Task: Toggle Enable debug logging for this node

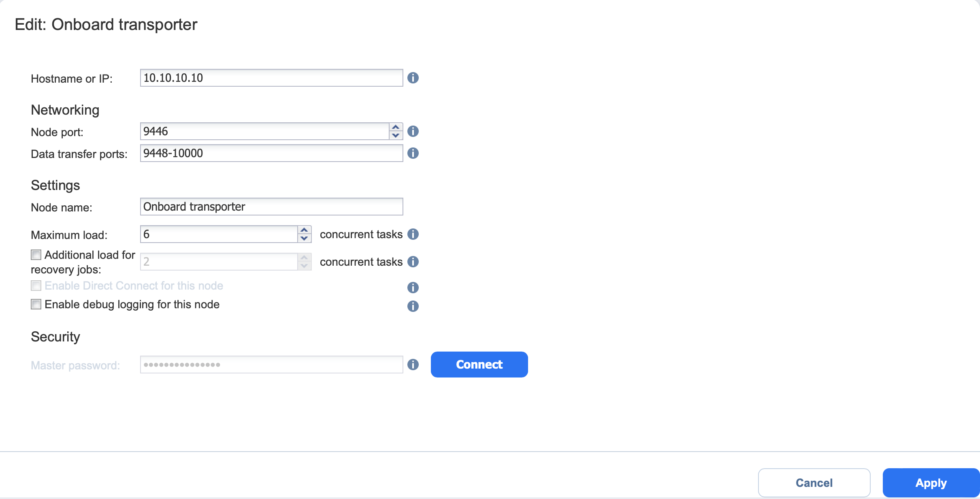Action: click(x=36, y=304)
